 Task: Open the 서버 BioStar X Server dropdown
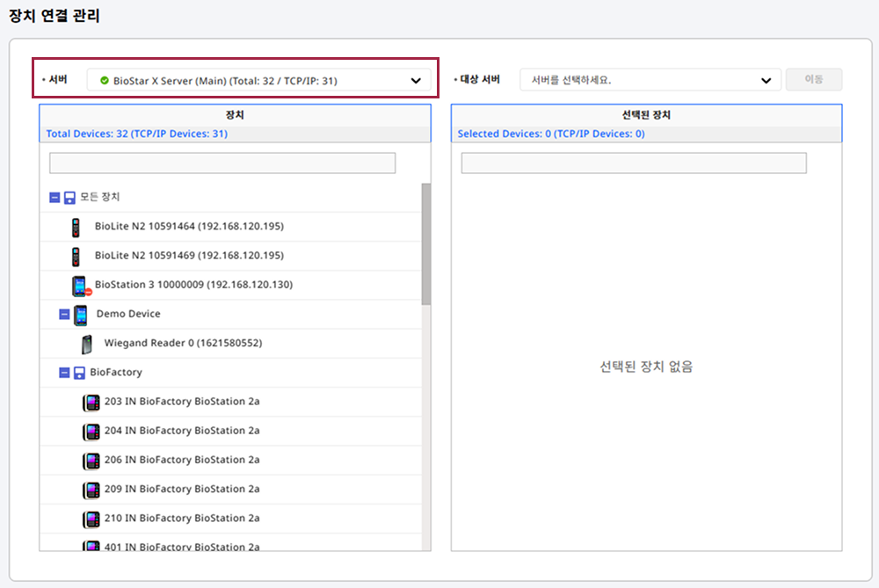pyautogui.click(x=259, y=81)
